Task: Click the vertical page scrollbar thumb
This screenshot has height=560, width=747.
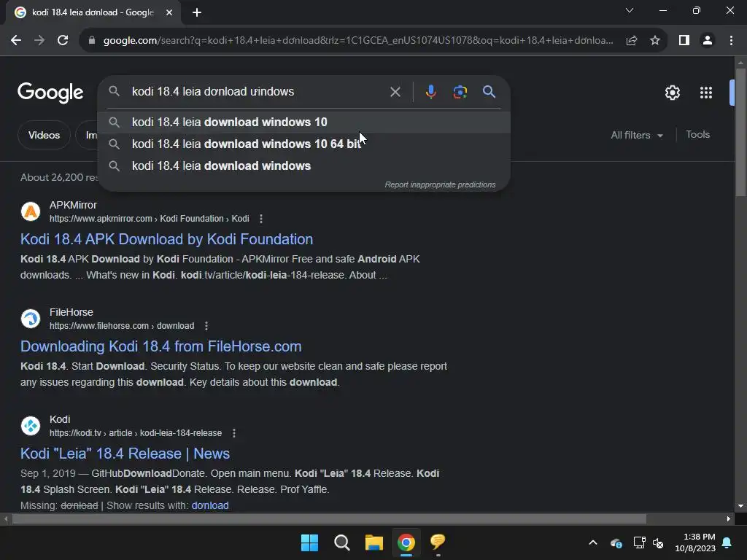Action: pos(740,132)
